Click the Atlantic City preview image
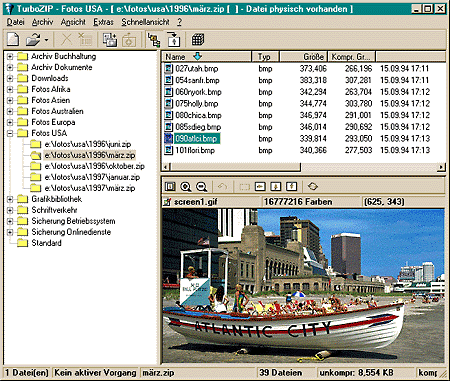Image resolution: width=450 pixels, height=381 pixels. (x=303, y=286)
